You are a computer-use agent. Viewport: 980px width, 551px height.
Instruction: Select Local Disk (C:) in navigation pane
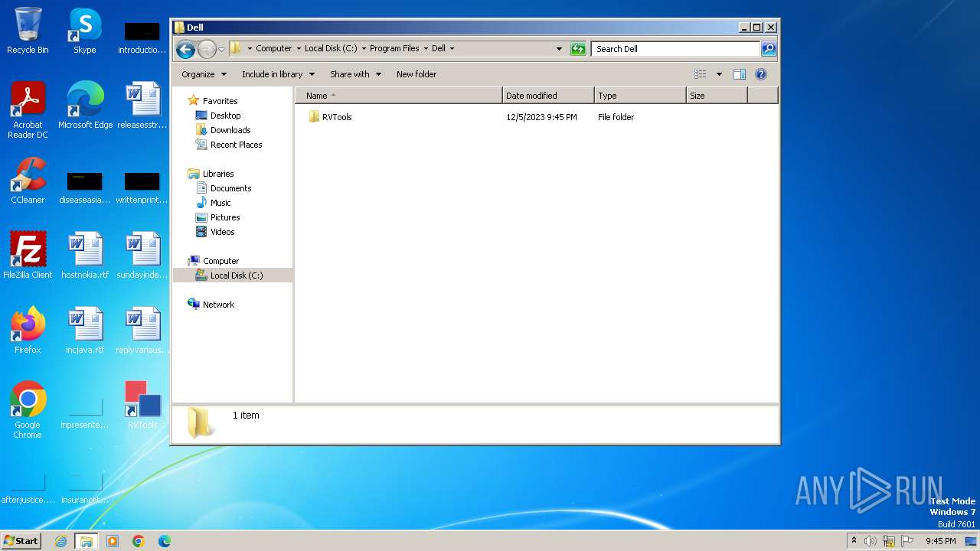pyautogui.click(x=233, y=275)
